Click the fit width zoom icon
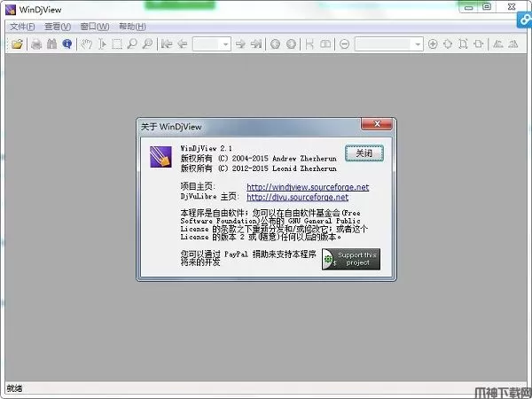 [479, 44]
